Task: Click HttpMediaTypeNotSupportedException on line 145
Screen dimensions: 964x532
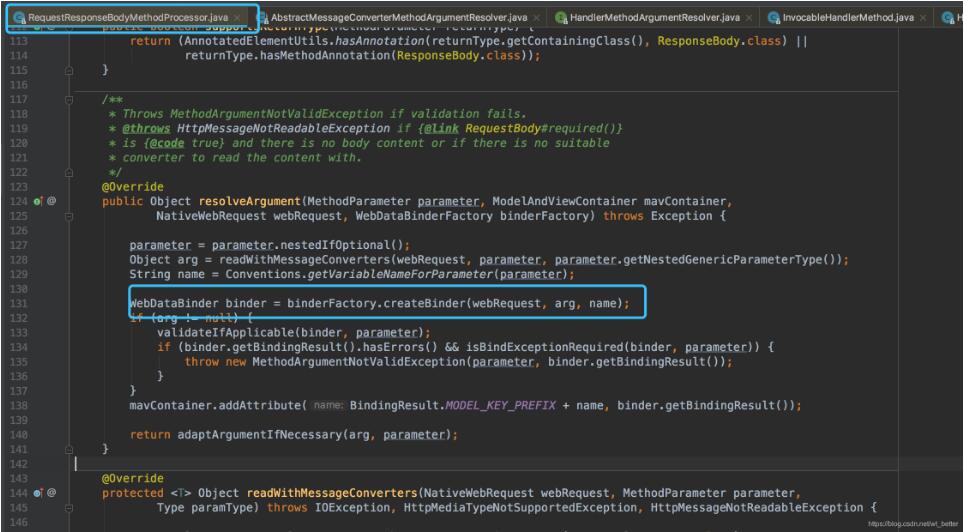Action: point(520,507)
